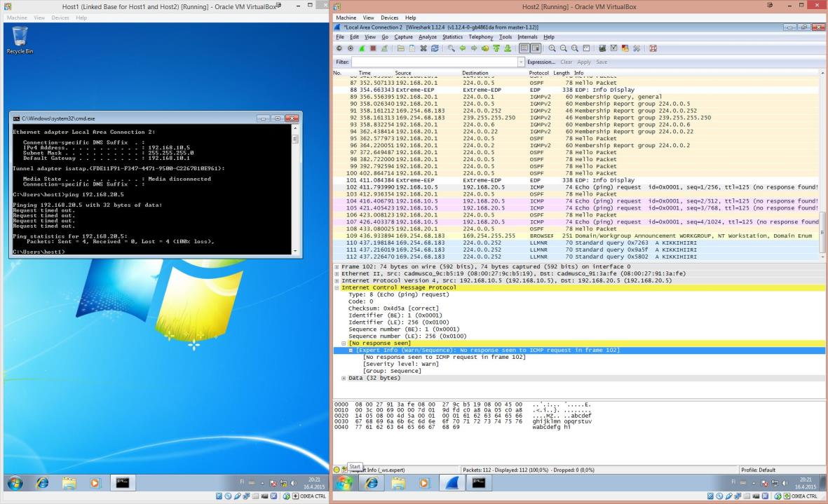Click the Apply filter button

(x=584, y=62)
